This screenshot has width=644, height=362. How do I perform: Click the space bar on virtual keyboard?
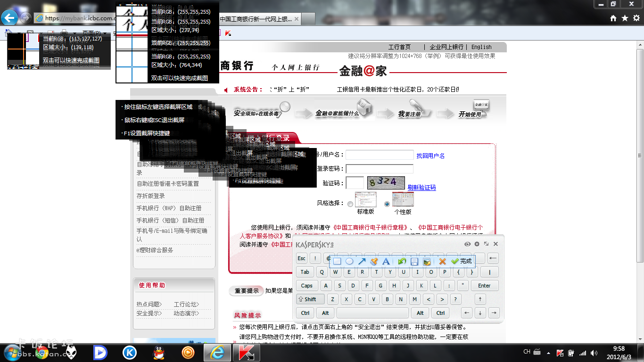click(372, 313)
